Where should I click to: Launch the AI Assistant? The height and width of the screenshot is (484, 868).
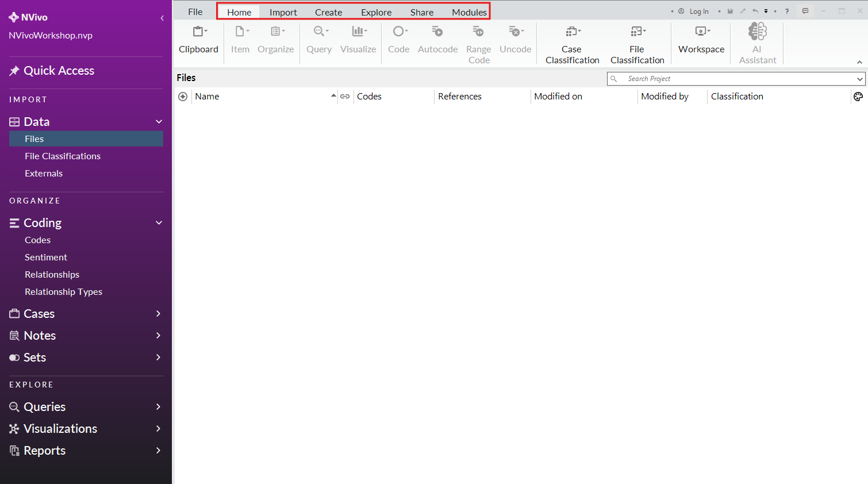[757, 44]
